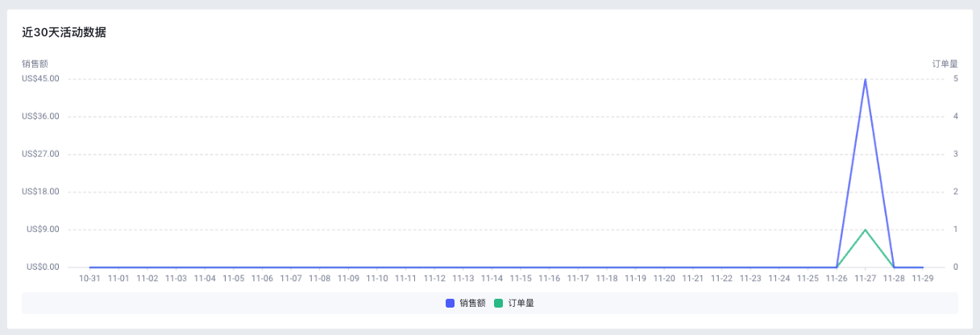
Task: Toggle the 订单量 legend entry
Action: [514, 303]
